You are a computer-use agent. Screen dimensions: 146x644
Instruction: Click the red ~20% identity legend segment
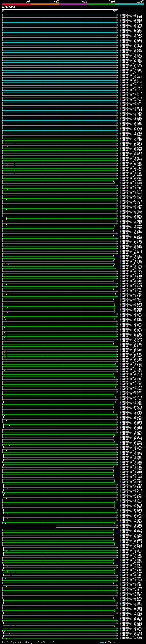[x=16, y=4]
